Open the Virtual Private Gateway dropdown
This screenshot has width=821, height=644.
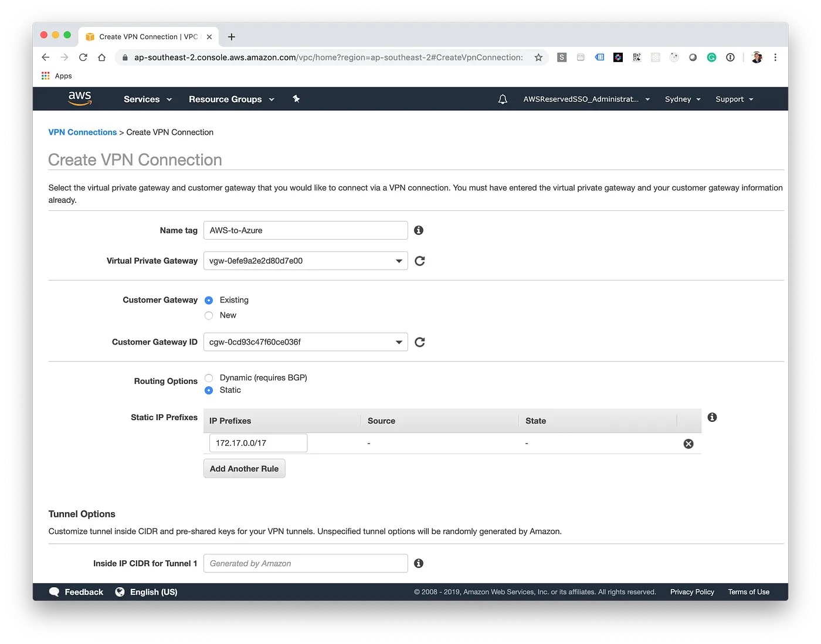(306, 261)
